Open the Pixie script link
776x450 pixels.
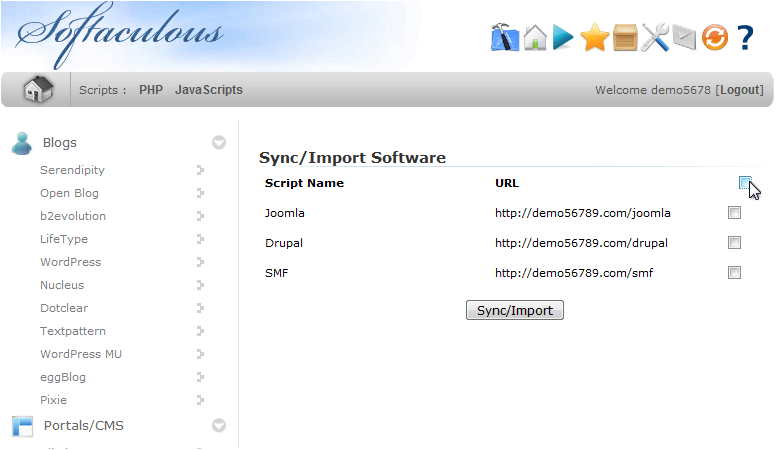(53, 400)
